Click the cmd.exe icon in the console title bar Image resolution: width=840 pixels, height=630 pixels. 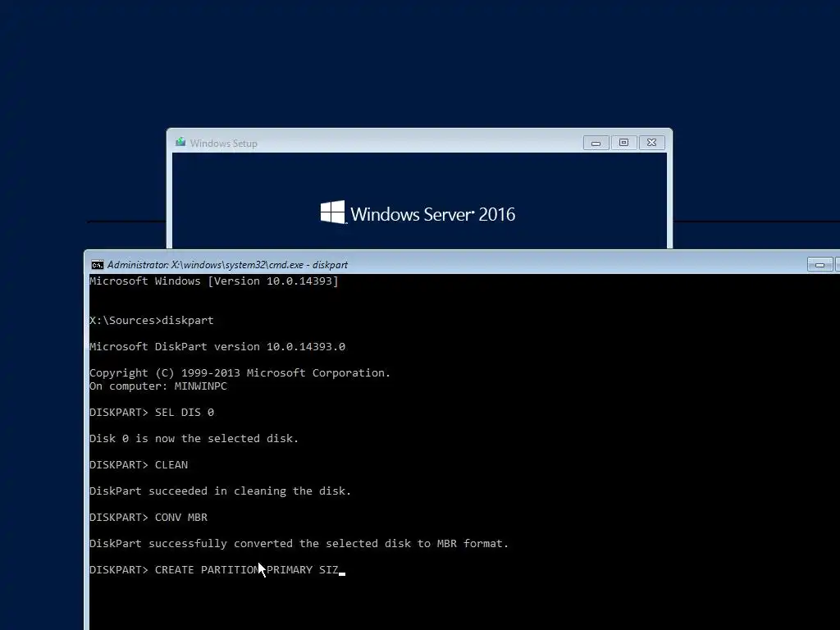(98, 265)
